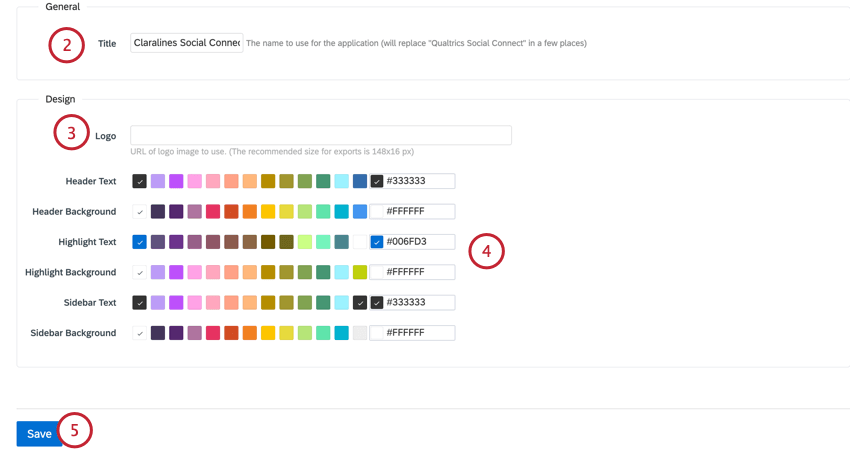Choose the orange swatch for Header Background
This screenshot has width=850, height=450.
tap(250, 211)
